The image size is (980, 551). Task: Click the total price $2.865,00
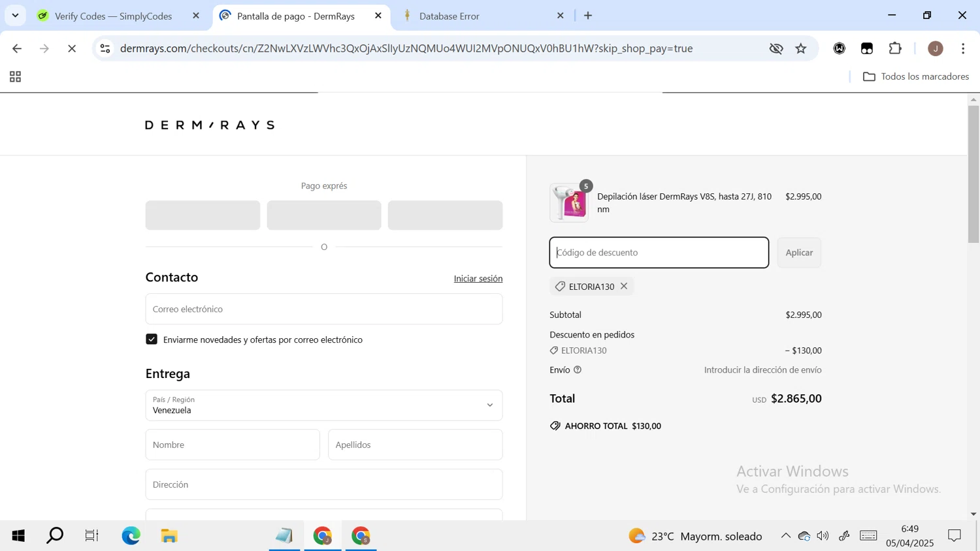pos(796,398)
